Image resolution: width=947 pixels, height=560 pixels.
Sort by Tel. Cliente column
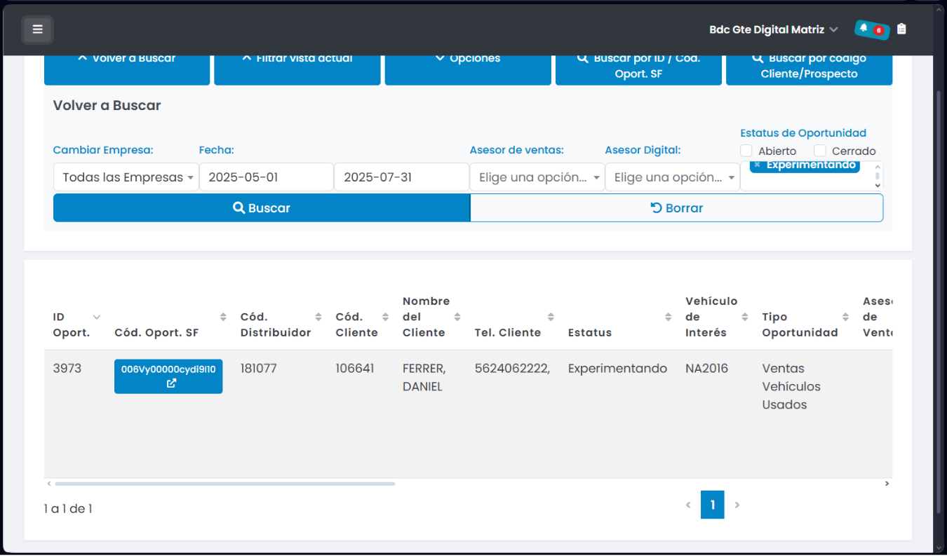[551, 317]
